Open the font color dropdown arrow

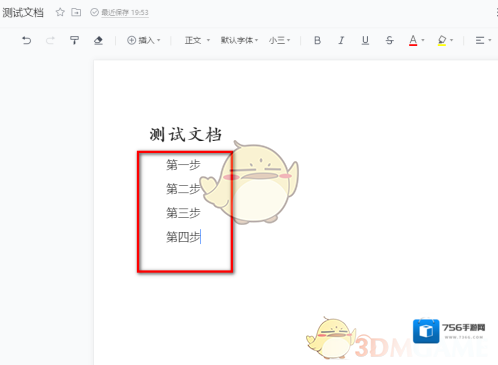tap(423, 40)
